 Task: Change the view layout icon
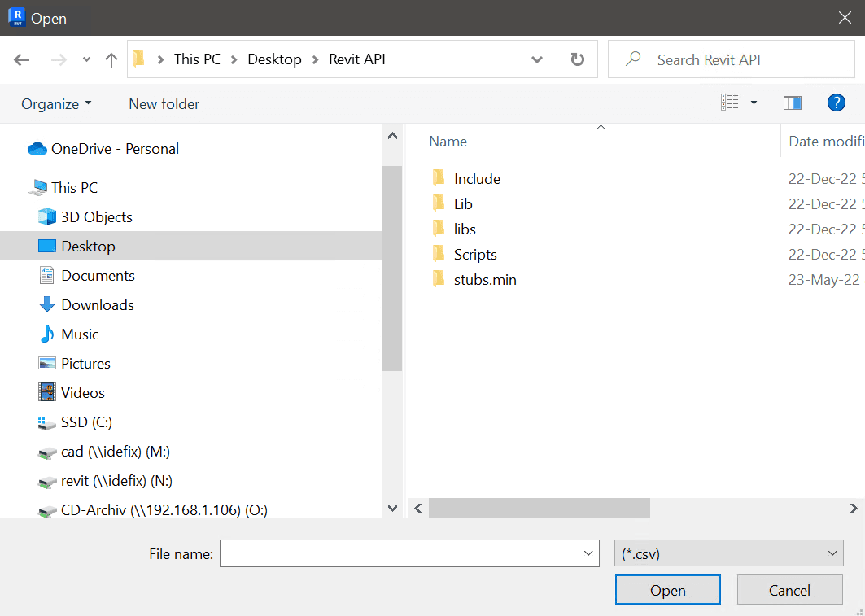[729, 103]
